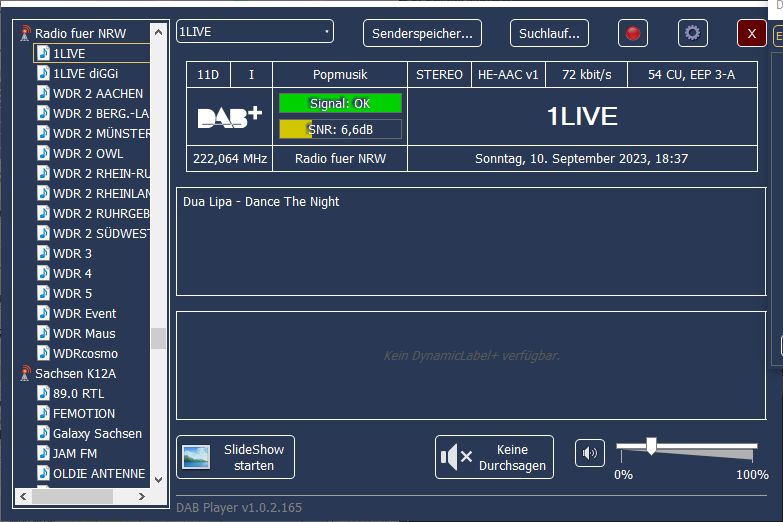Click the left arrow on horizontal scrollbar

[x=23, y=496]
